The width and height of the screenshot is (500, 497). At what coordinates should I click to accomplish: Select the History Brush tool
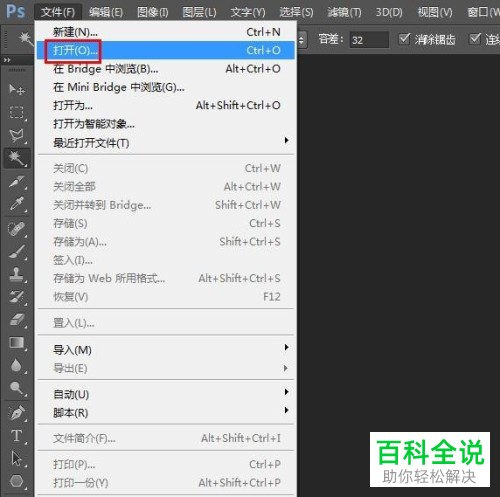point(16,297)
